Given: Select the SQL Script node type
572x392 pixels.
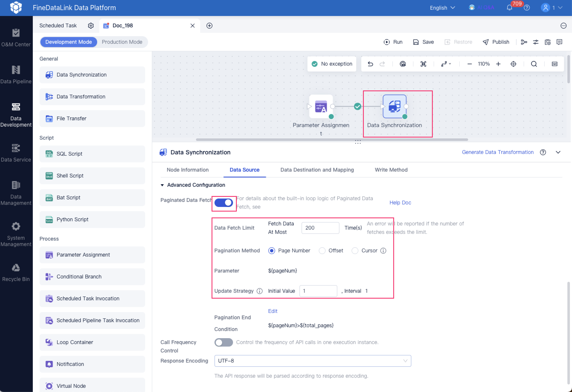Looking at the screenshot, I should coord(92,154).
